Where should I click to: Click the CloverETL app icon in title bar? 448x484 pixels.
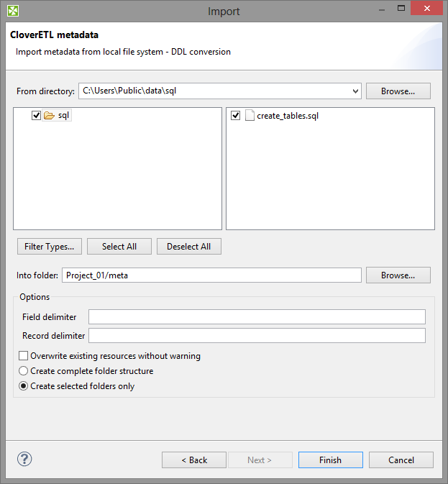tap(13, 11)
